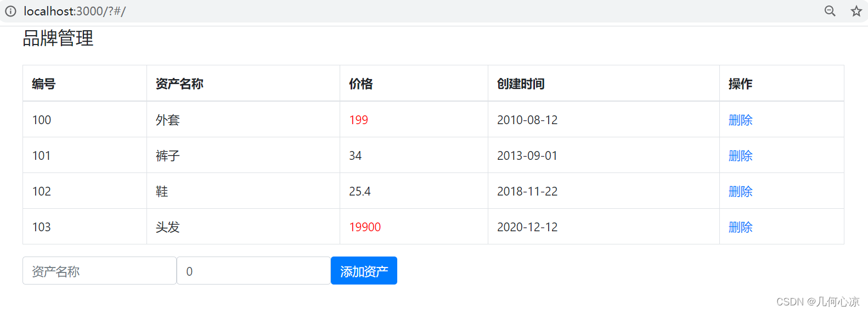Bookmark this page with the star icon

click(x=856, y=11)
